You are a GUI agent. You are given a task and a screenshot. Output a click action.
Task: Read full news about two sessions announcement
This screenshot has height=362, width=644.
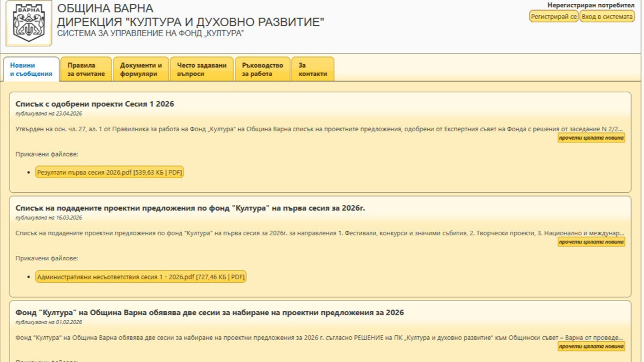coord(591,346)
